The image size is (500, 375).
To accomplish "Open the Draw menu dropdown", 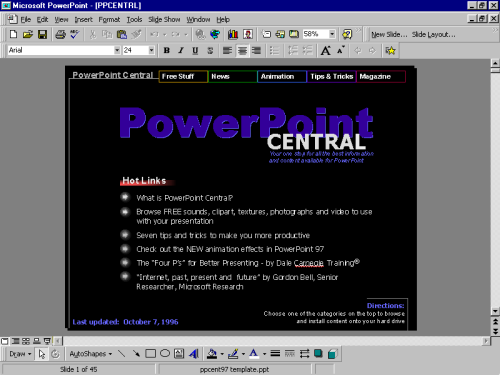I will [x=20, y=354].
